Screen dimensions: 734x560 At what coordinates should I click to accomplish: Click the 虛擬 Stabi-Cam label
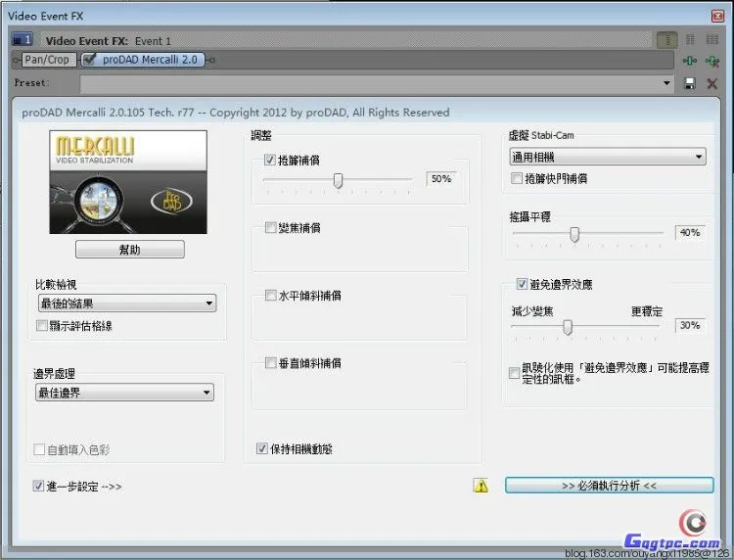click(x=541, y=135)
